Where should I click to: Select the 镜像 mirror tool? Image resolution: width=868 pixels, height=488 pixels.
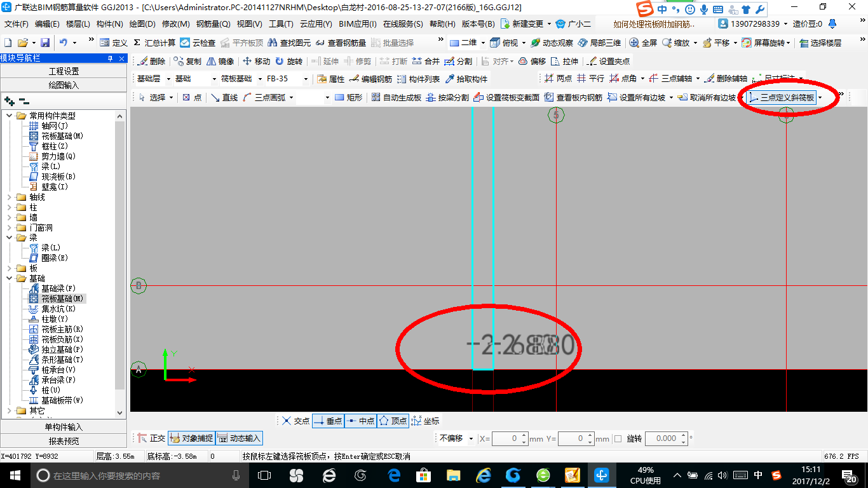(x=220, y=61)
